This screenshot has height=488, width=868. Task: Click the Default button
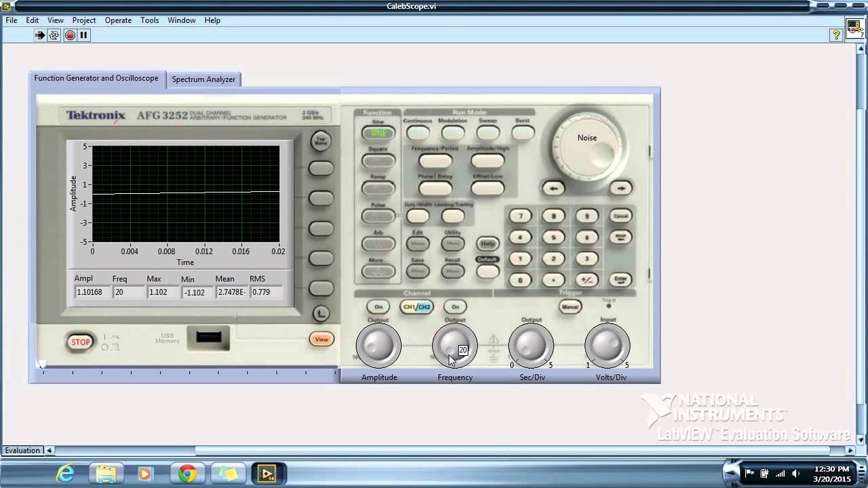click(487, 271)
